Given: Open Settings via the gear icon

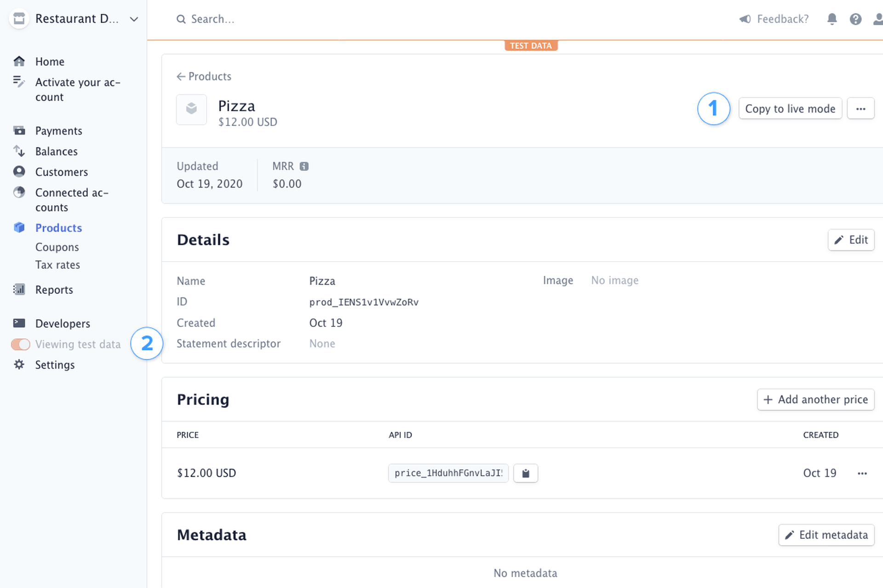Looking at the screenshot, I should click(19, 365).
